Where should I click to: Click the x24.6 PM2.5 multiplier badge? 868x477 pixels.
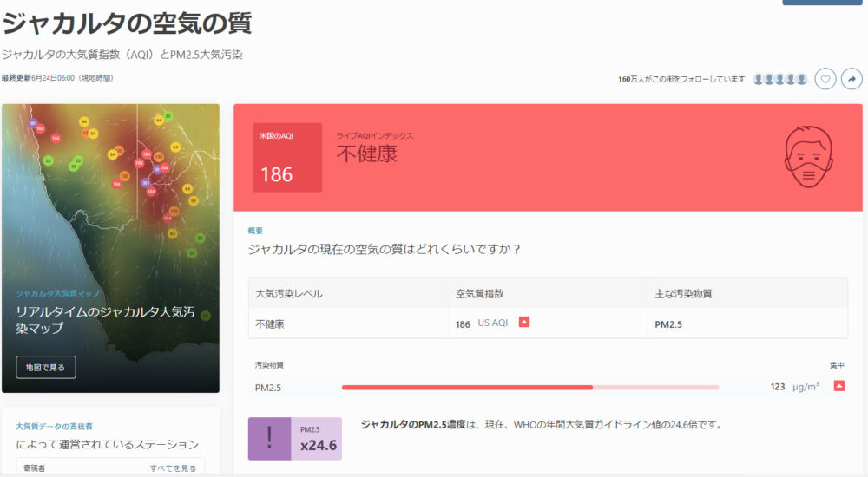(x=316, y=438)
